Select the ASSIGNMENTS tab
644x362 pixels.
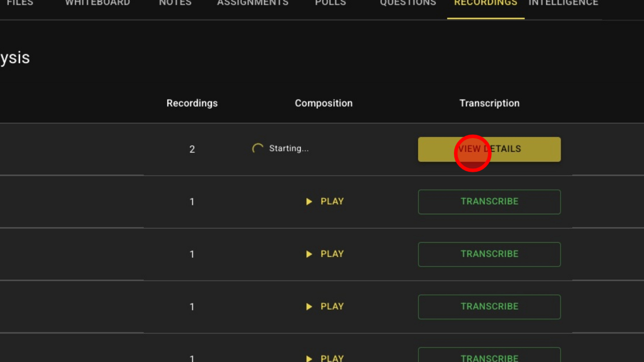point(253,4)
